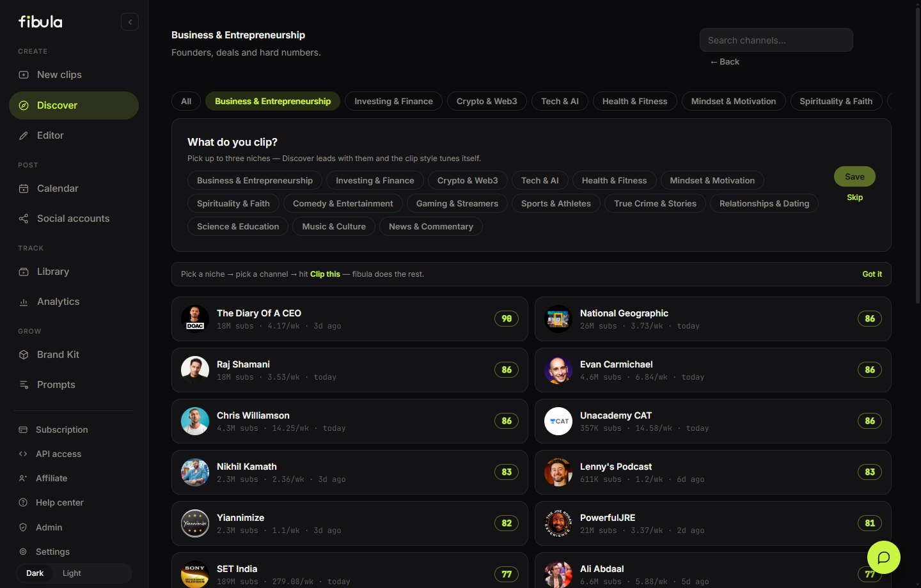This screenshot has width=921, height=588.
Task: Save the selected niches
Action: point(854,176)
